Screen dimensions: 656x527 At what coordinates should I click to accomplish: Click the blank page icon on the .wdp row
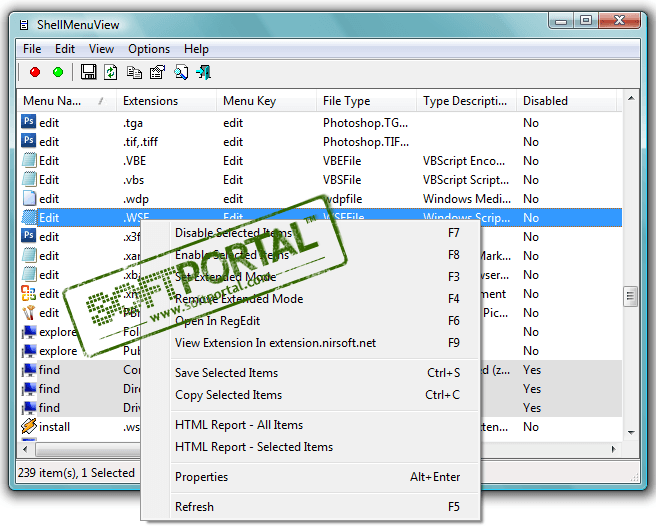point(28,198)
